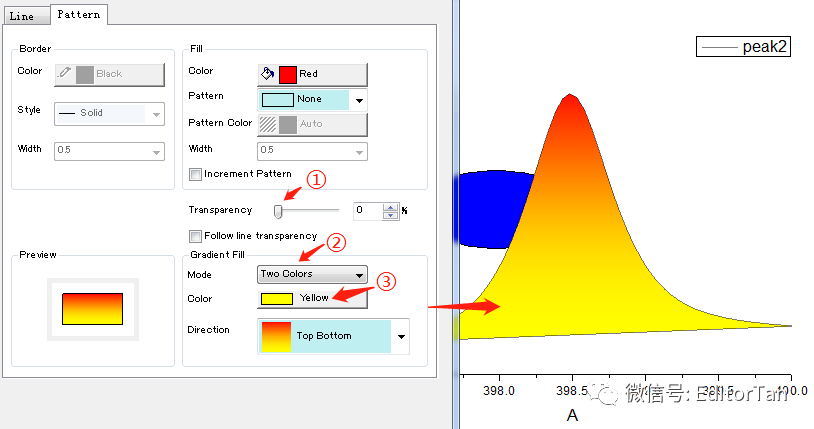Image resolution: width=814 pixels, height=429 pixels.
Task: Open the Border Style Solid dropdown
Action: tap(110, 114)
